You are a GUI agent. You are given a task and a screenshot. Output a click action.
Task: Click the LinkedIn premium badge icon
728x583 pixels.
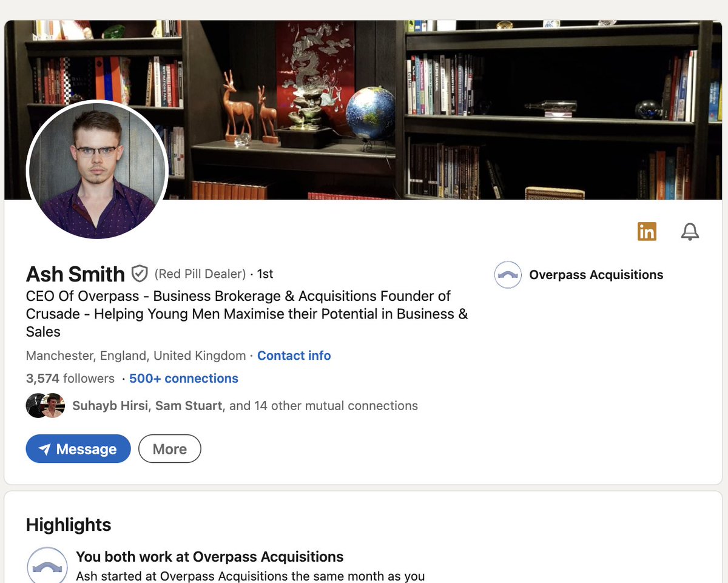647,231
